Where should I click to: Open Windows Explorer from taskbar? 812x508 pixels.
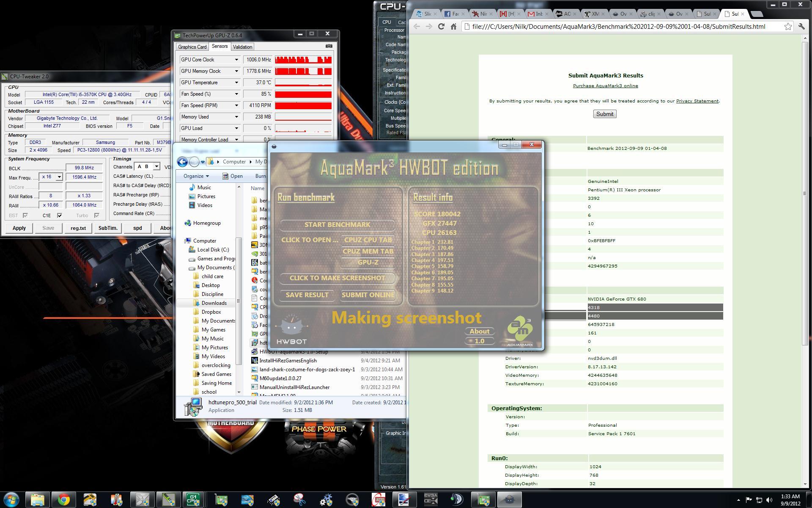[x=38, y=500]
